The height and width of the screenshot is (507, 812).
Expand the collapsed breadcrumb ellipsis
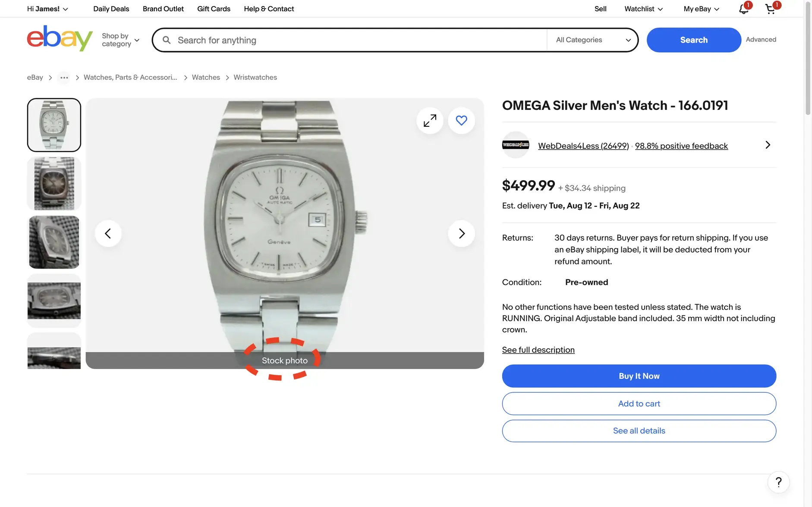64,77
